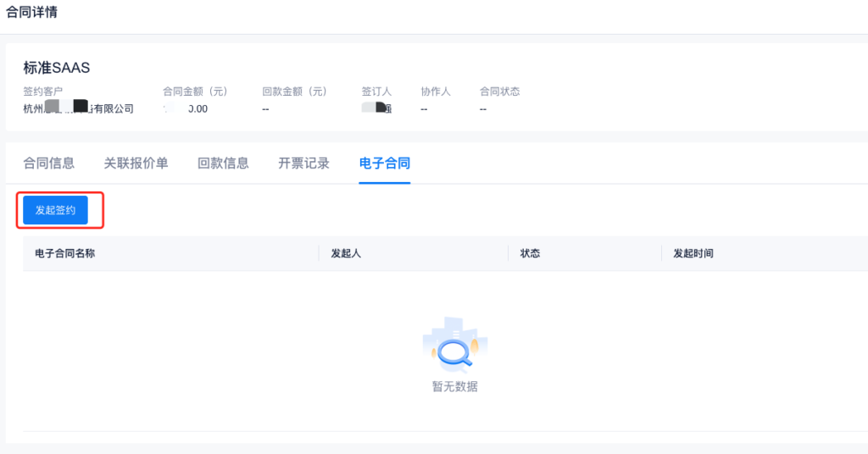Click the 签订人 name value
The image size is (868, 454).
(376, 108)
